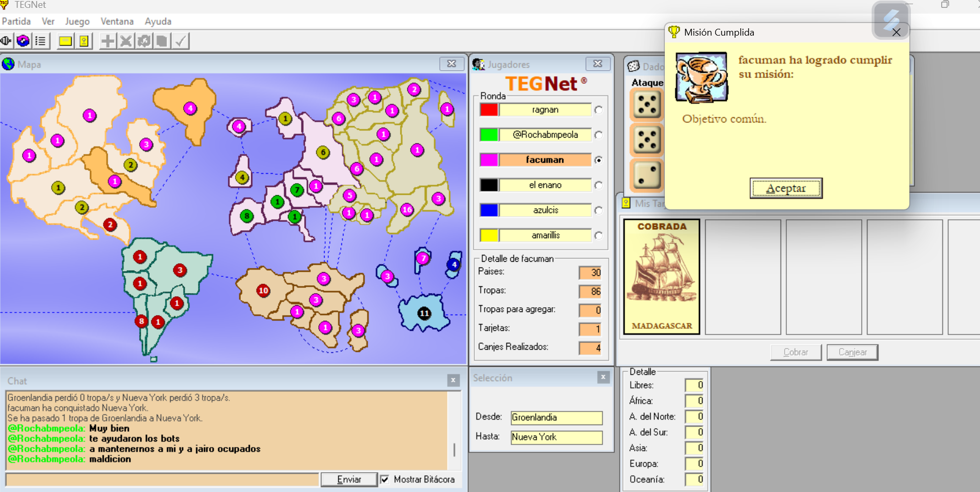Click the plus add-troops toolbar icon
The width and height of the screenshot is (980, 492).
[107, 41]
